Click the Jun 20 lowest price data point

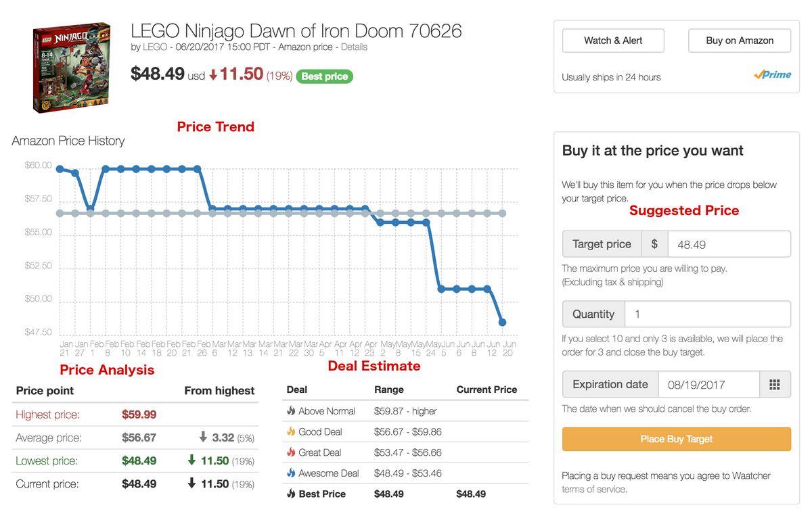(502, 323)
